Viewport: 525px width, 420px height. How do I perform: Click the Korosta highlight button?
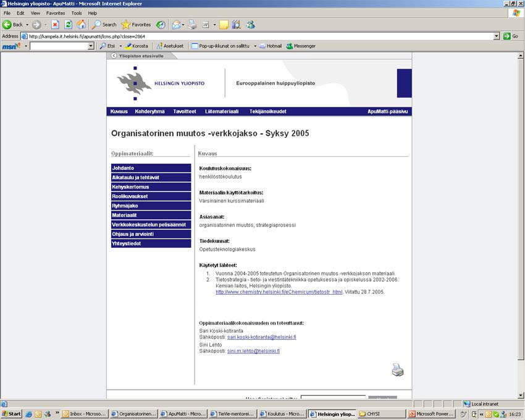[x=136, y=46]
